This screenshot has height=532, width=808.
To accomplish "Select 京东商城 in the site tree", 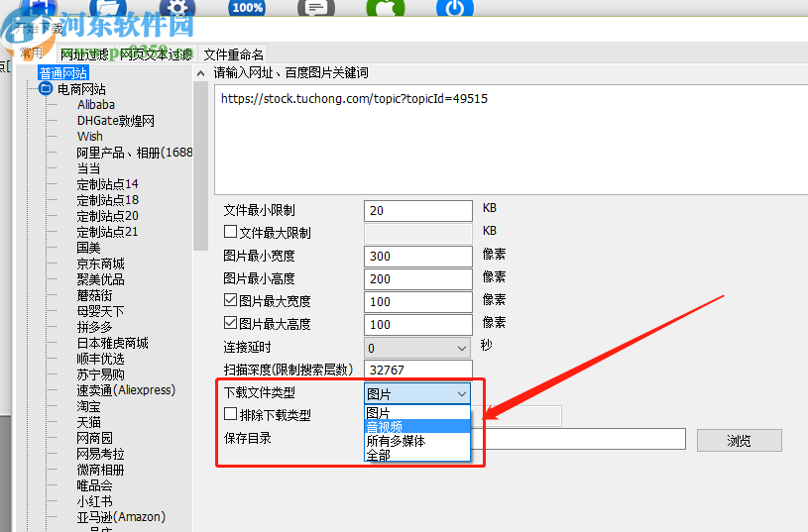I will click(x=100, y=264).
